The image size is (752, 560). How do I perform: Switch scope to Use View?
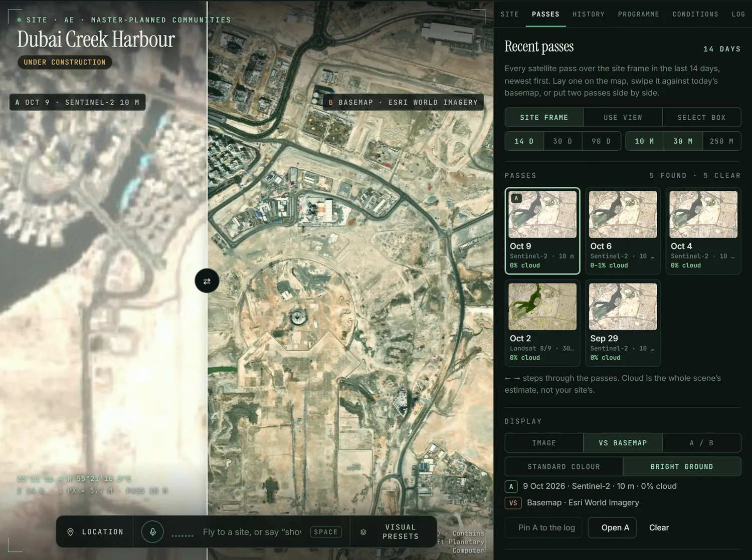point(623,117)
